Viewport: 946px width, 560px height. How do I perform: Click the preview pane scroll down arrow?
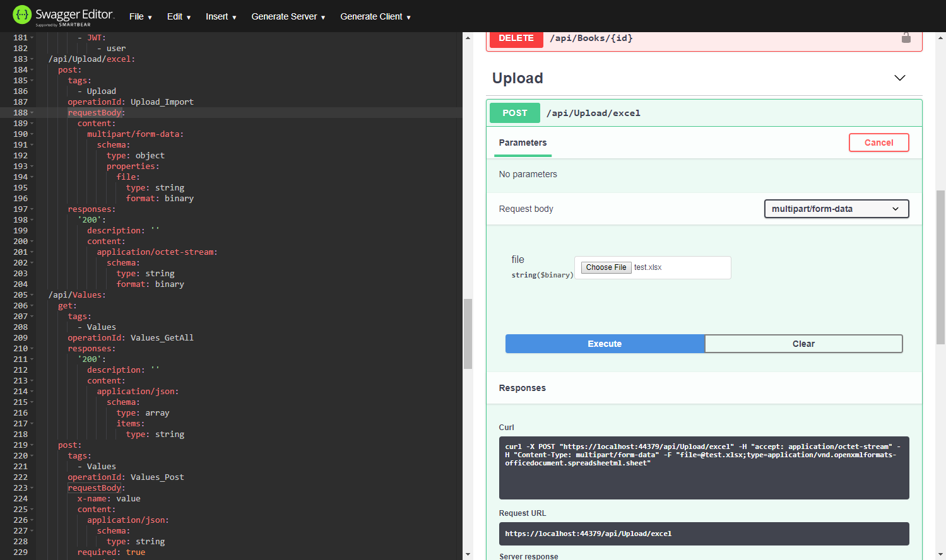940,554
